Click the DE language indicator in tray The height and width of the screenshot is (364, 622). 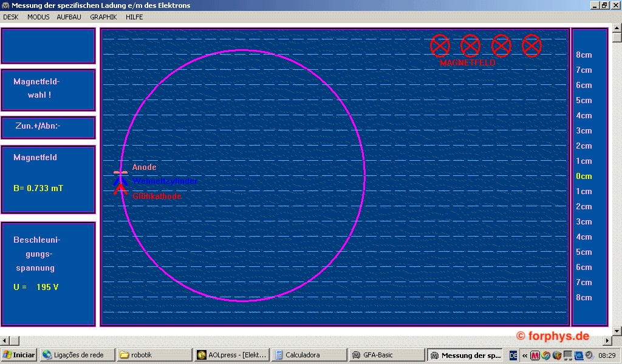point(513,355)
